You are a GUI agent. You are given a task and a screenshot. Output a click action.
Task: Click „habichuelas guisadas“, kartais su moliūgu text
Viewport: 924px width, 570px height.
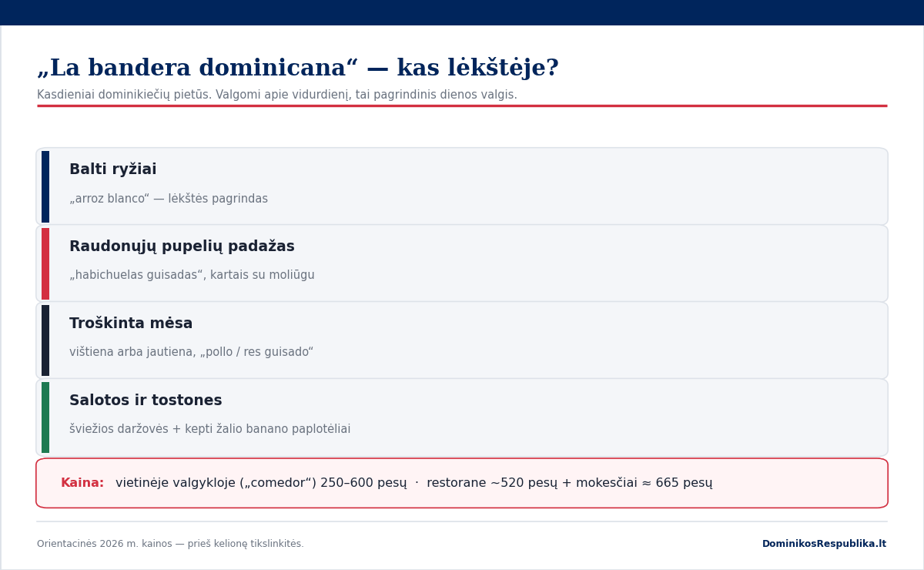(x=192, y=275)
